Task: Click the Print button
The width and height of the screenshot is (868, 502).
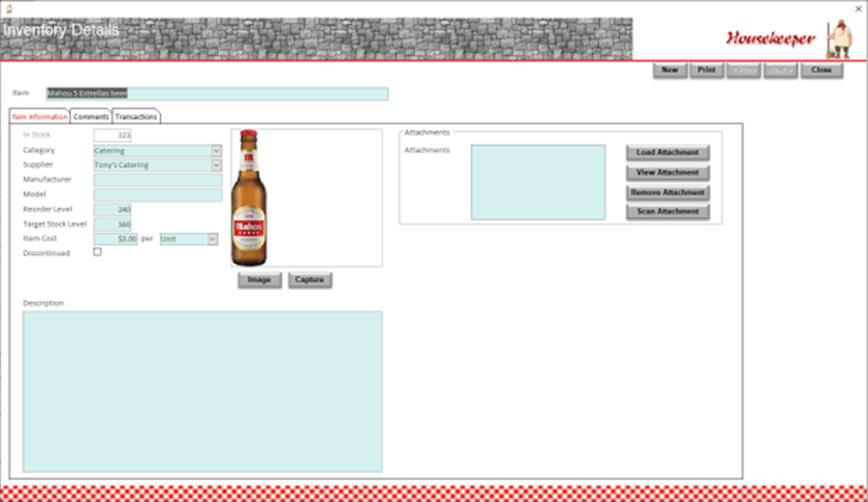Action: [x=706, y=70]
